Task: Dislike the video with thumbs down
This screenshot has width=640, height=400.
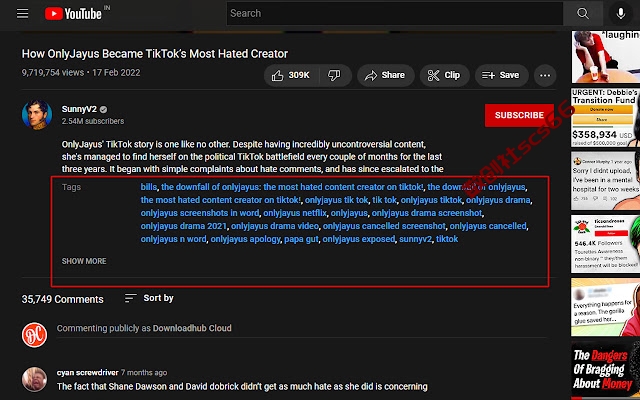Action: coord(334,76)
